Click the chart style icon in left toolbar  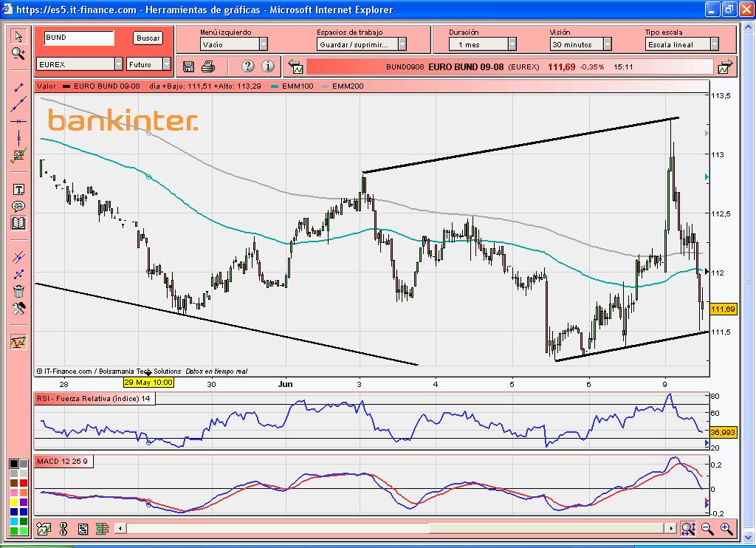pos(18,342)
